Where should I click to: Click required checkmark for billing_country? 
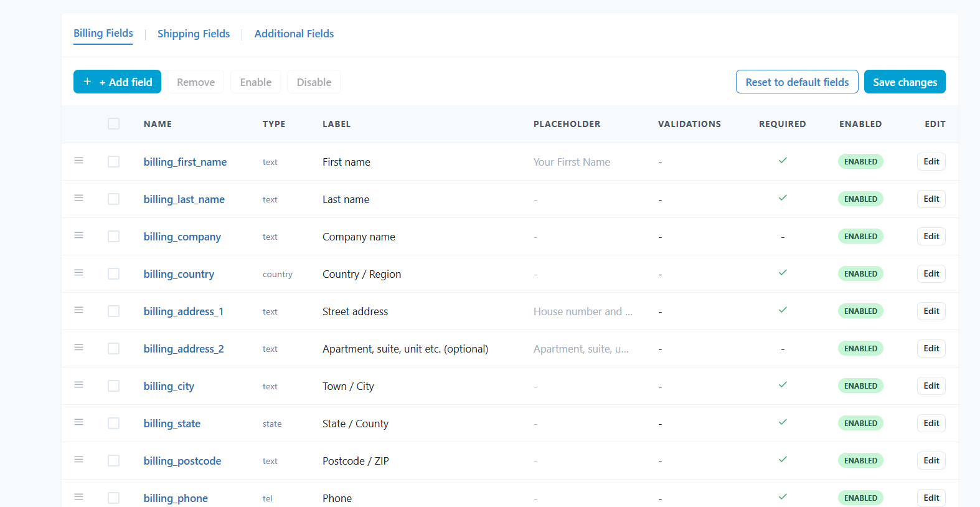click(x=783, y=273)
